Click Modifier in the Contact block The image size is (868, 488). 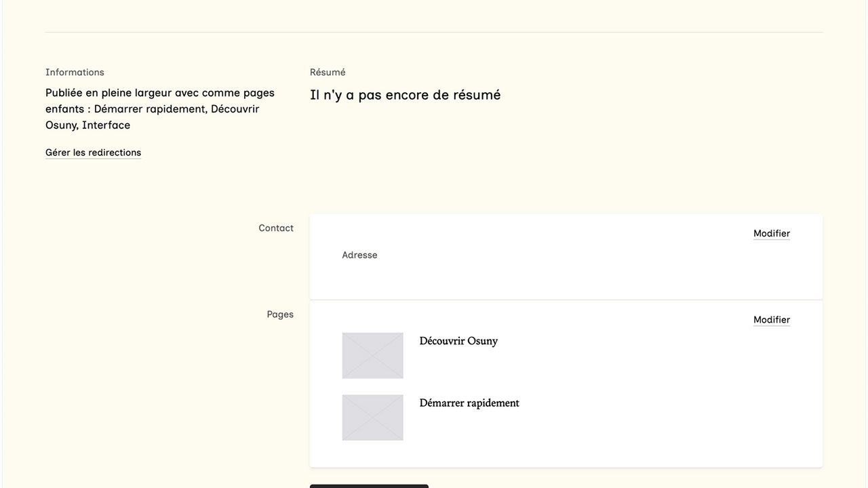[771, 233]
